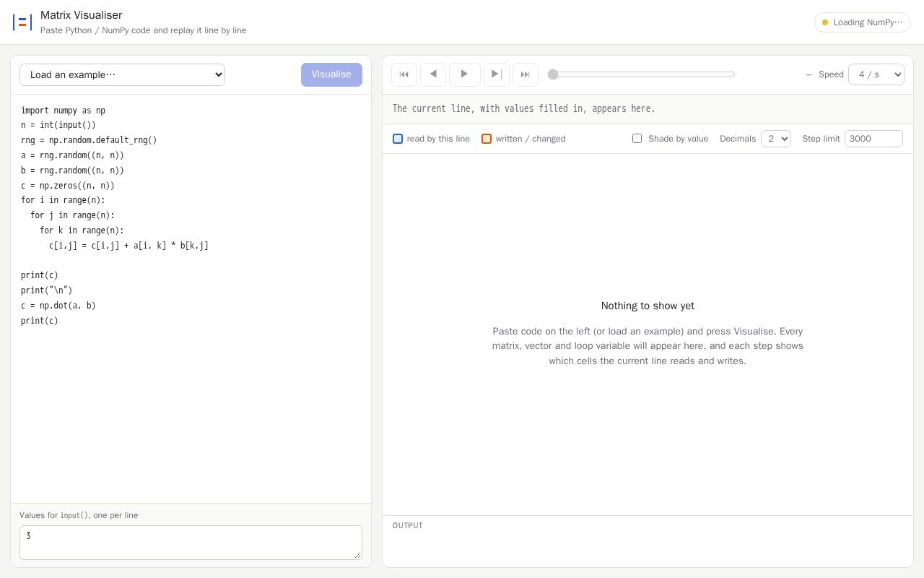Screen dimensions: 924x578
Task: Jump to the first step
Action: (x=404, y=74)
